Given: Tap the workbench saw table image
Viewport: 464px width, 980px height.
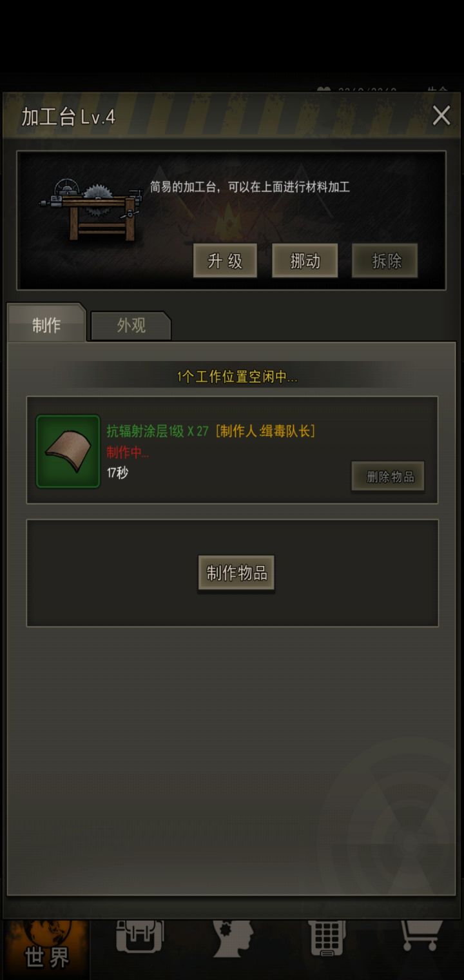Looking at the screenshot, I should pos(90,209).
